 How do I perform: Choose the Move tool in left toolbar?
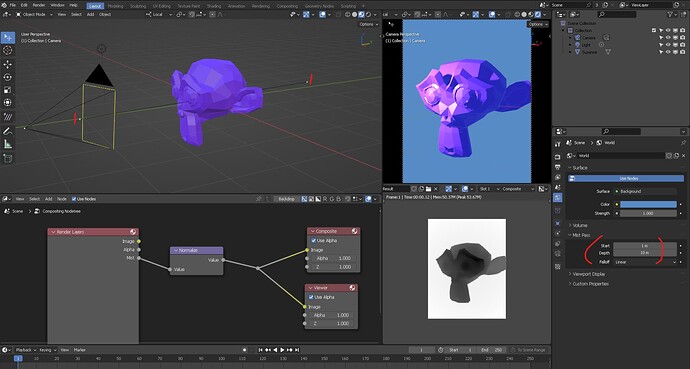point(8,64)
